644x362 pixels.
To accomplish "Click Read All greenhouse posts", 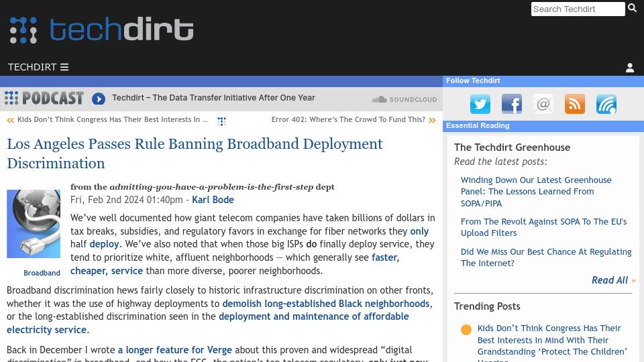I will tap(610, 280).
